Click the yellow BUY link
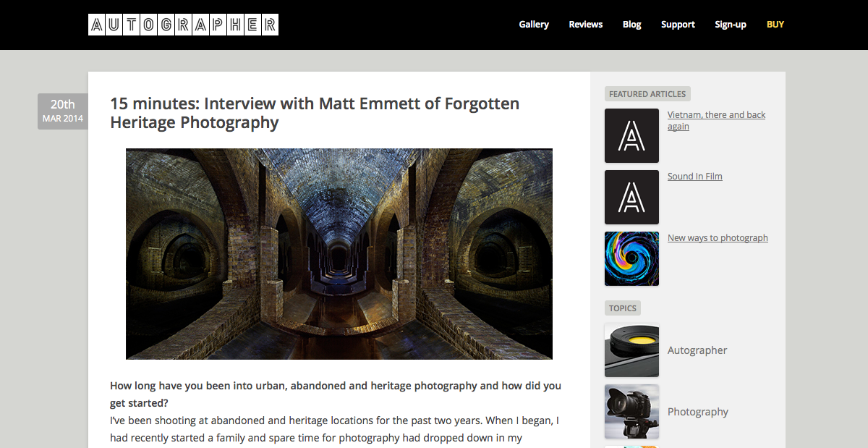This screenshot has height=448, width=868. click(775, 25)
